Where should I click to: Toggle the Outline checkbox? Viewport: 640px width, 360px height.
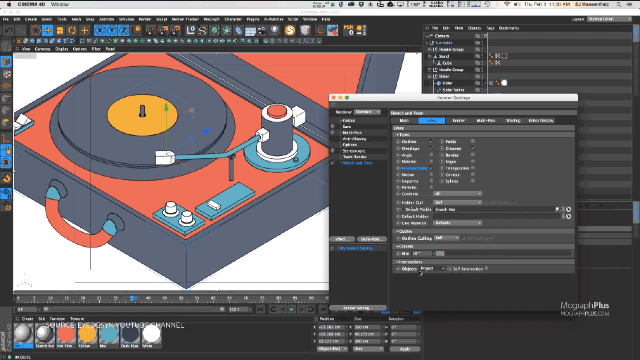click(x=431, y=141)
